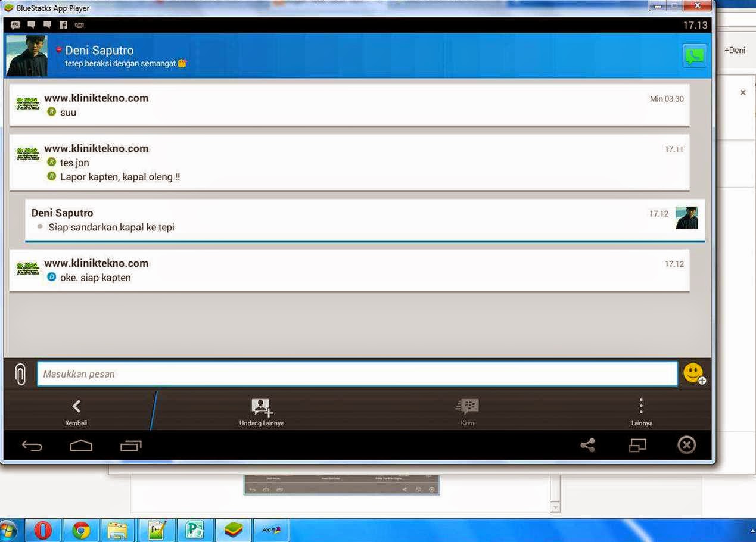Image resolution: width=756 pixels, height=542 pixels.
Task: Open the emoticon smiley picker
Action: point(694,373)
